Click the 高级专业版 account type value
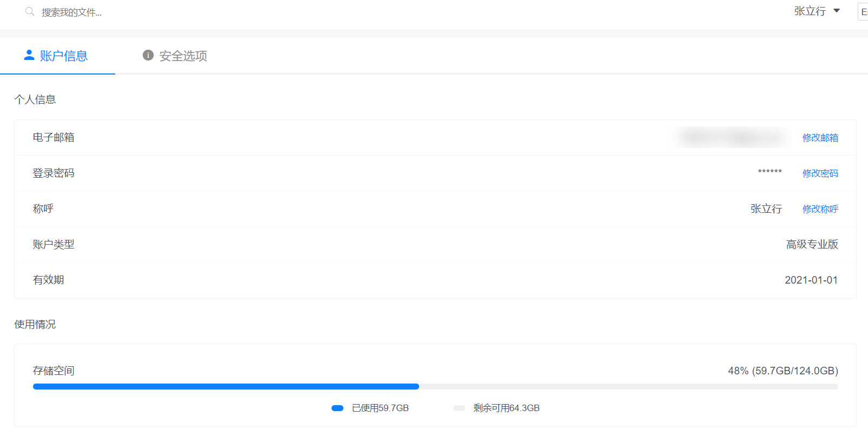The height and width of the screenshot is (430, 868). (812, 245)
